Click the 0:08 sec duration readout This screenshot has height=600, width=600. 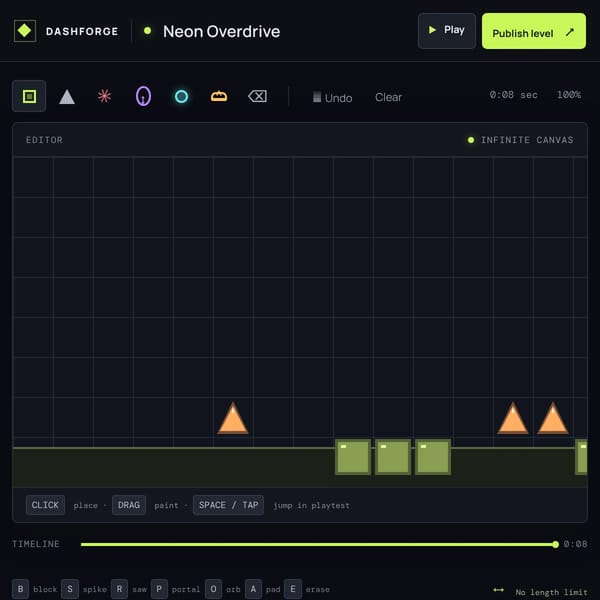pos(514,95)
